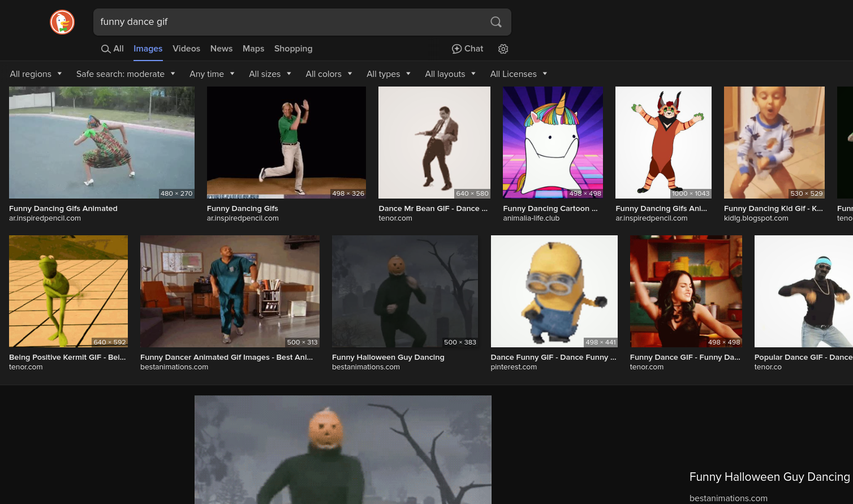Go to the Shopping tab
The width and height of the screenshot is (853, 504).
[293, 49]
